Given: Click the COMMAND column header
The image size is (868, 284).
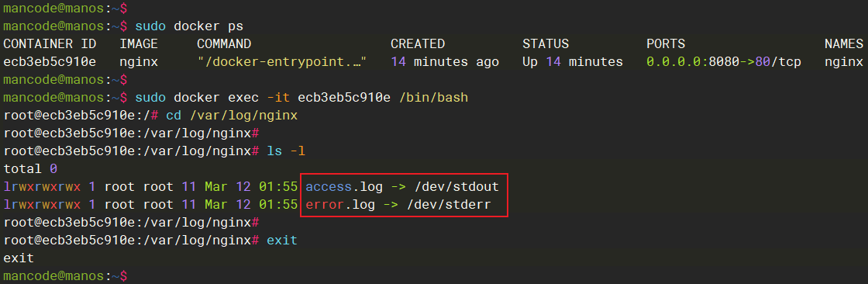Looking at the screenshot, I should [x=224, y=43].
